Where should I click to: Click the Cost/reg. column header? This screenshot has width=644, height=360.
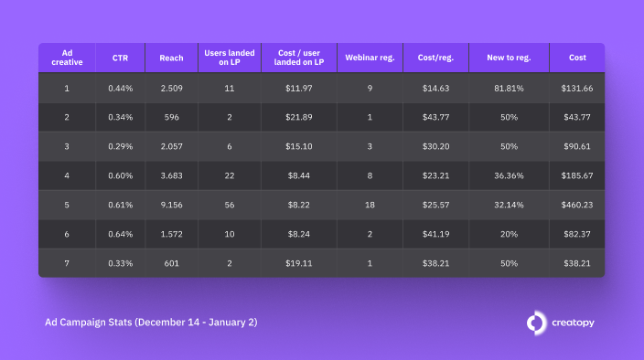coord(435,58)
